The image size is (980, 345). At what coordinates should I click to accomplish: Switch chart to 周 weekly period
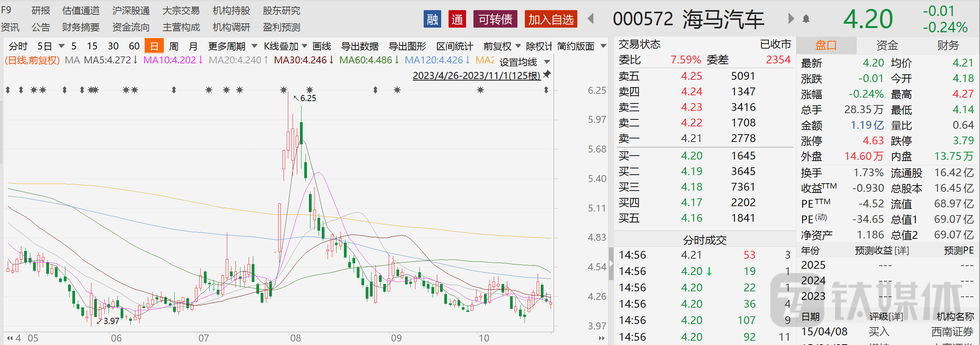174,46
